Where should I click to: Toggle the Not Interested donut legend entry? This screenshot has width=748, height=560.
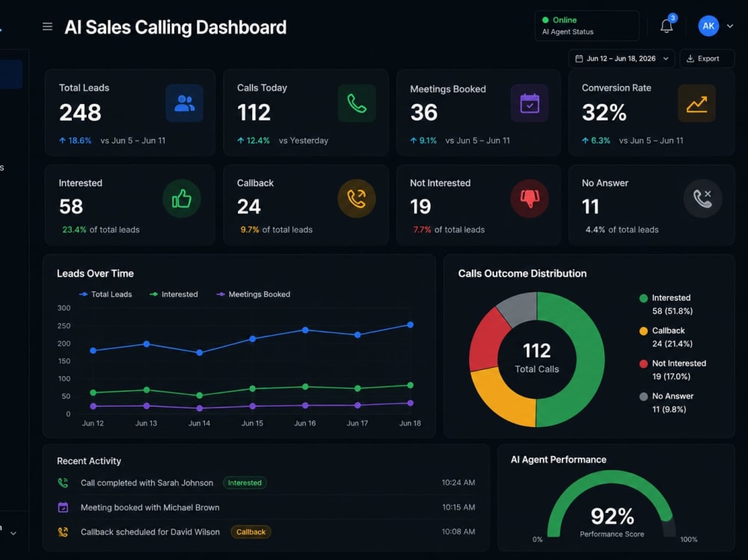(672, 369)
